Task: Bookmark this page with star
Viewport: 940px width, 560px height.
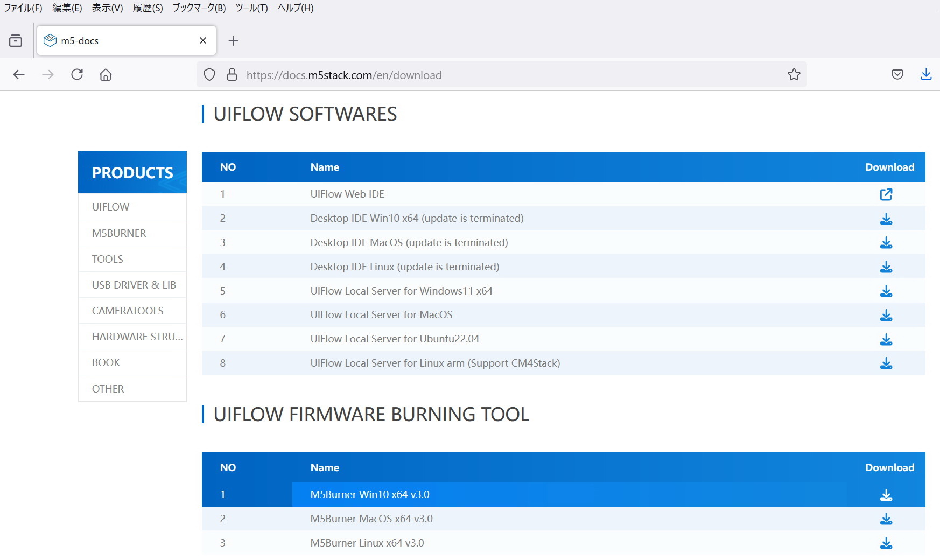Action: pos(794,75)
